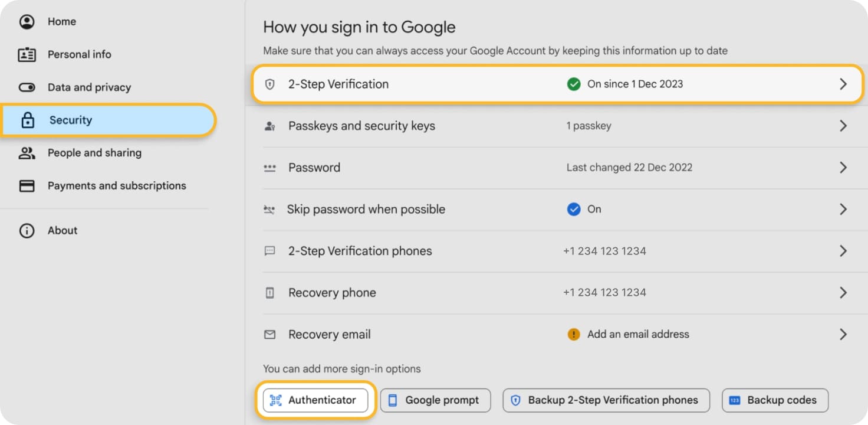Select Home in the sidebar
868x425 pixels.
click(x=61, y=21)
